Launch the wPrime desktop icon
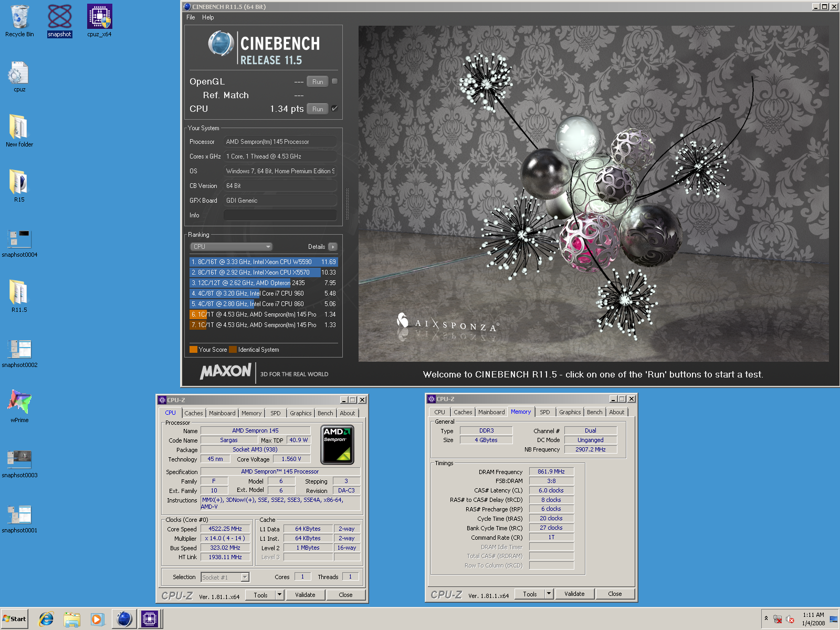This screenshot has width=840, height=630. (19, 406)
